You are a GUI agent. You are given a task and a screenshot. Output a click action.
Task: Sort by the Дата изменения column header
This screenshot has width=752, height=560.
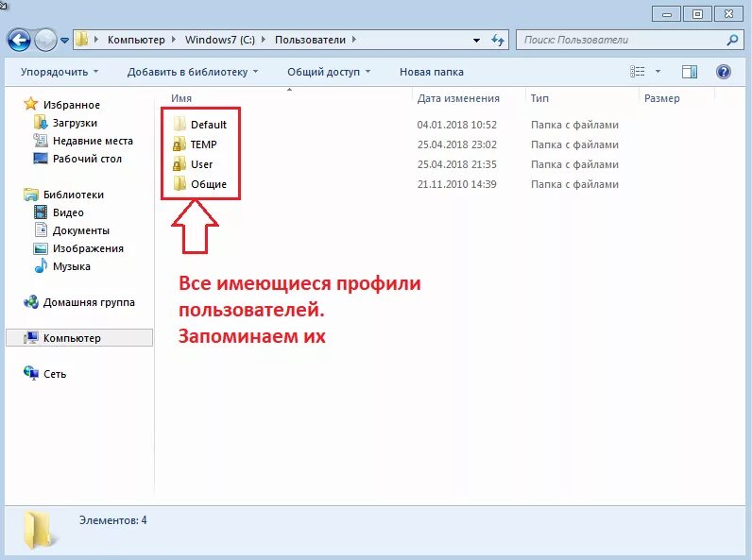point(458,98)
